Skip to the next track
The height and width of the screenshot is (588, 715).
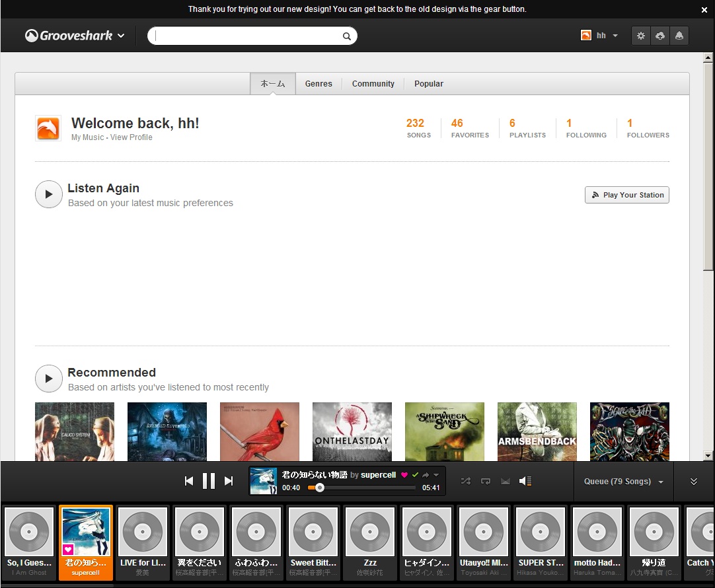229,481
